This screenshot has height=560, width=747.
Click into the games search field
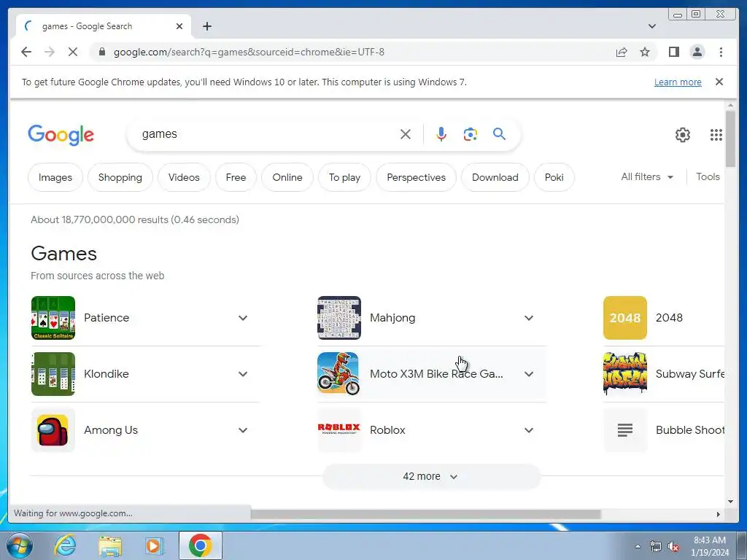[267, 134]
